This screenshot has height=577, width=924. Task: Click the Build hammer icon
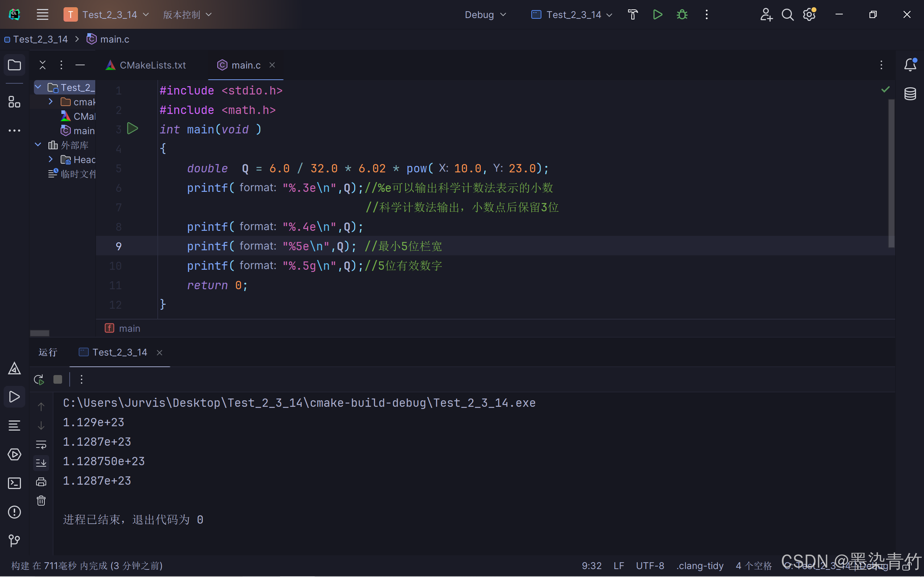coord(633,15)
